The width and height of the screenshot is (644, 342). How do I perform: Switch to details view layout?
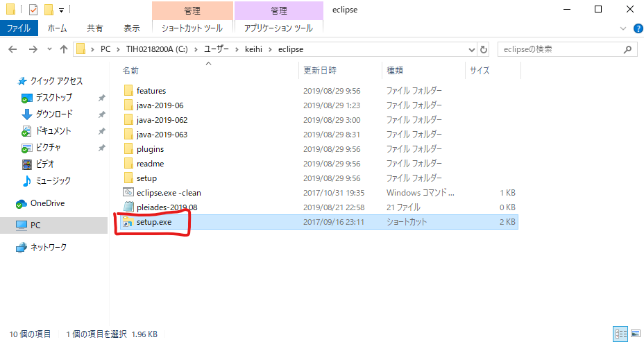coord(620,334)
